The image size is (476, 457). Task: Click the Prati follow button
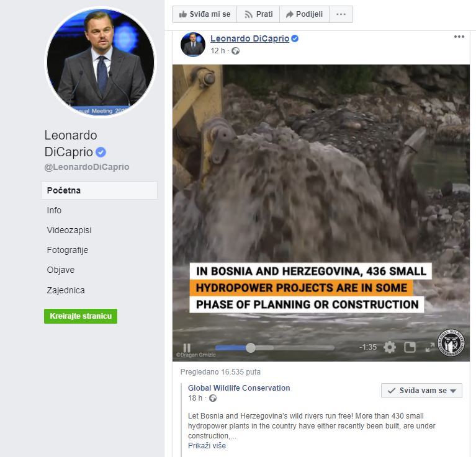point(258,14)
